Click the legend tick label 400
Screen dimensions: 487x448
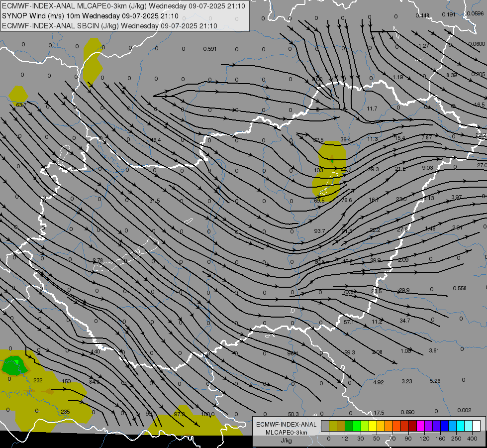(472, 439)
